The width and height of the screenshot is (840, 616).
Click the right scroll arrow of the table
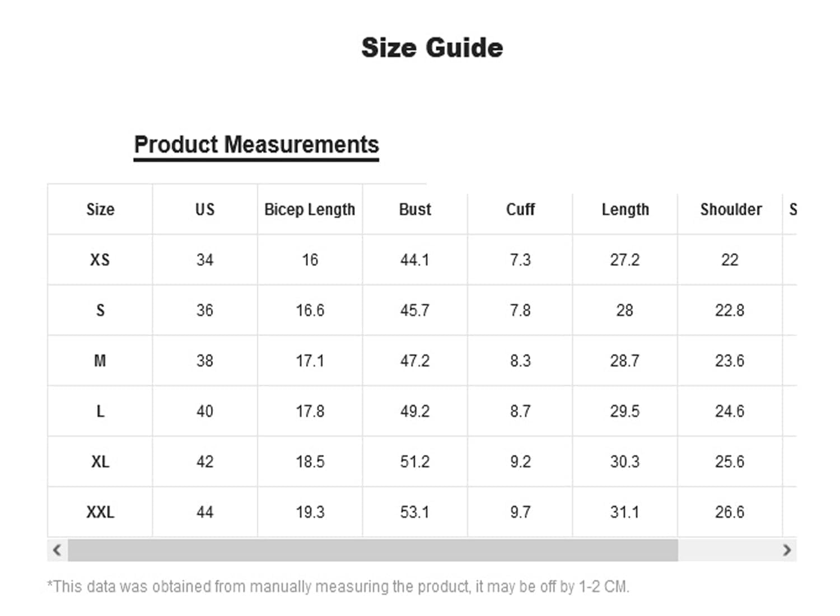pos(787,550)
